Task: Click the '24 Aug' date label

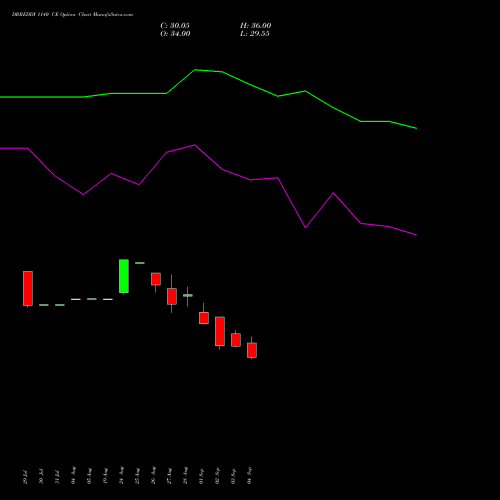Action: click(x=121, y=475)
